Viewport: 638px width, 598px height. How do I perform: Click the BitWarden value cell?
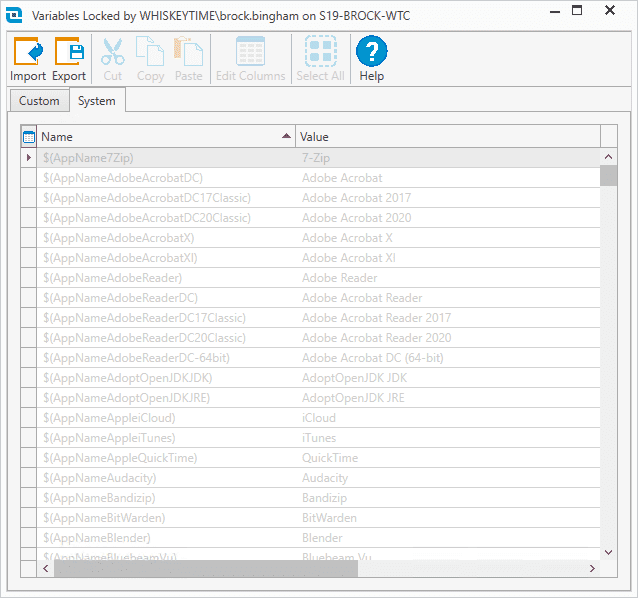(448, 518)
